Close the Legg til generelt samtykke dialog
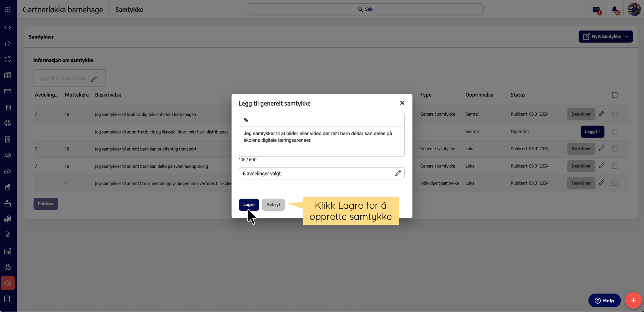 click(402, 103)
